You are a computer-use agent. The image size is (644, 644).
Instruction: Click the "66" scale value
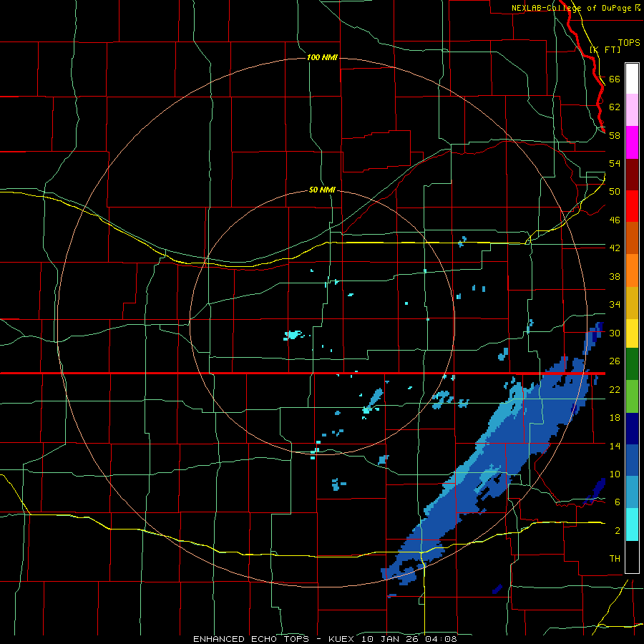point(615,79)
